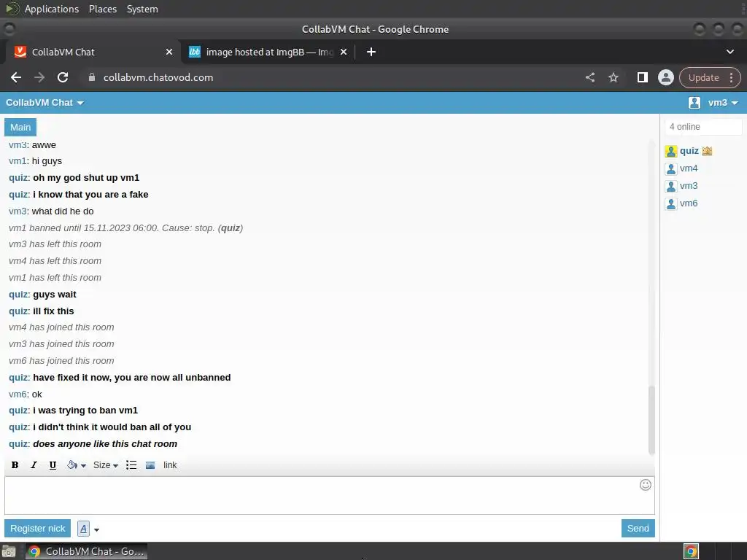Open the text color fill dropdown

pos(76,465)
